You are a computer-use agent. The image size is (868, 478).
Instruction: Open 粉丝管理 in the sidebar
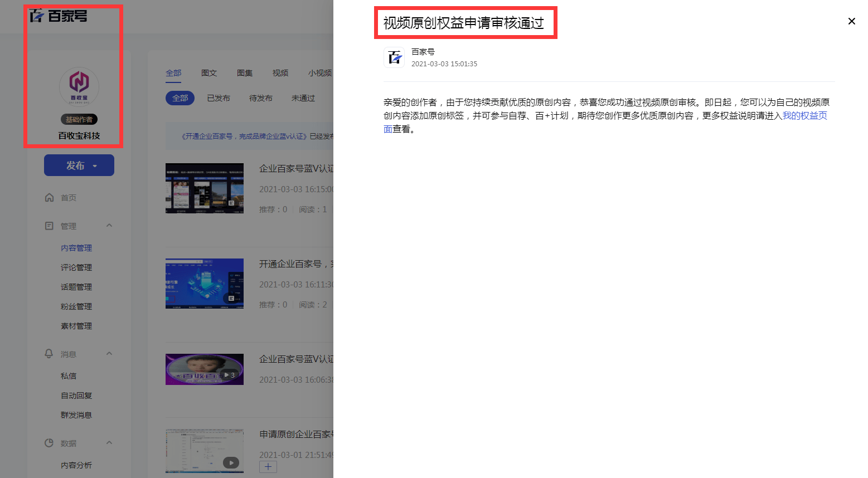pyautogui.click(x=76, y=306)
